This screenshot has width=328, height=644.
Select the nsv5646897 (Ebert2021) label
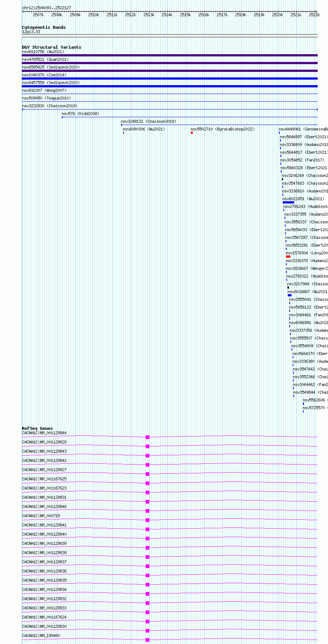(x=304, y=137)
